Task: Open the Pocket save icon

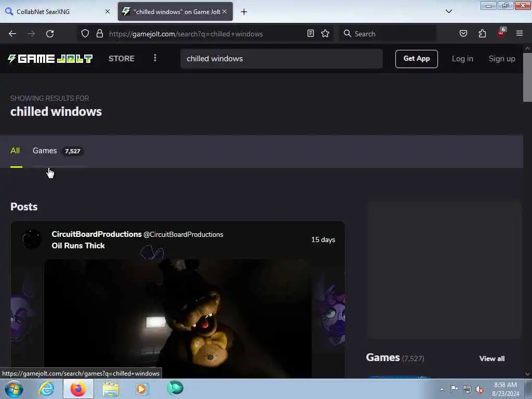Action: pyautogui.click(x=463, y=34)
